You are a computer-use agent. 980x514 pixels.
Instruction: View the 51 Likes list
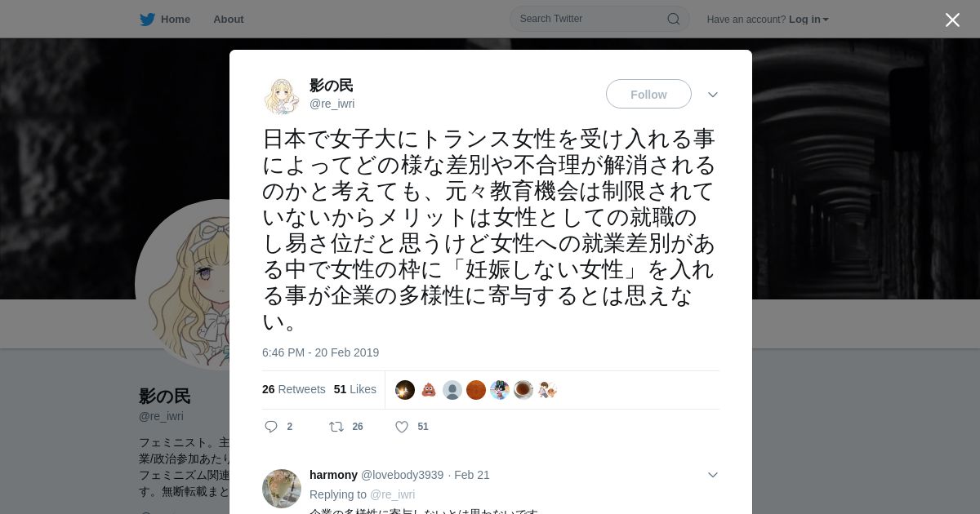coord(355,389)
